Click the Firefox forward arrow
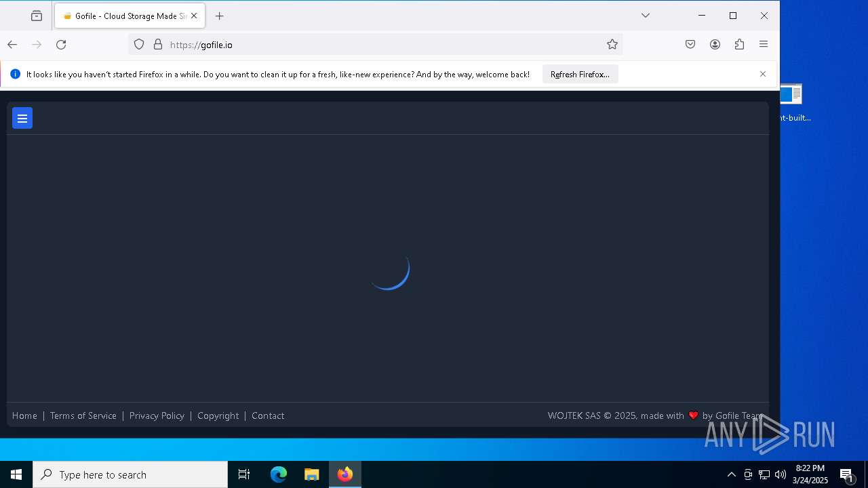This screenshot has width=868, height=488. pyautogui.click(x=37, y=45)
